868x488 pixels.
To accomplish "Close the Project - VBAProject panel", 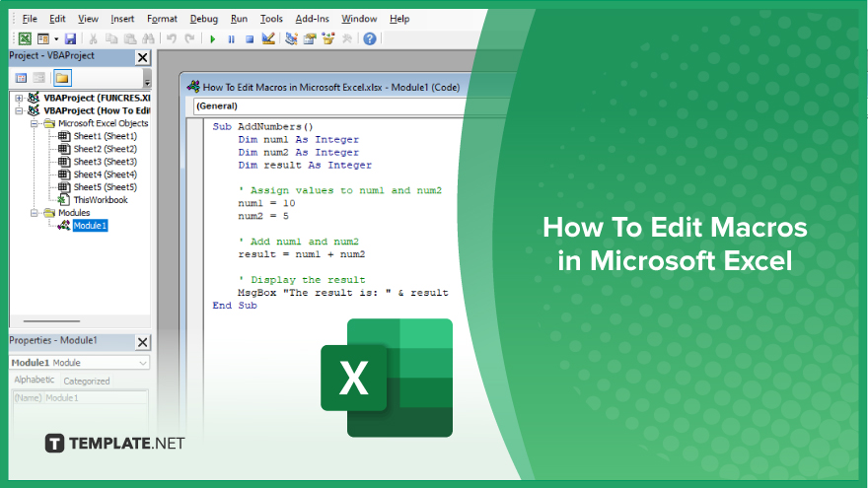I will (142, 57).
